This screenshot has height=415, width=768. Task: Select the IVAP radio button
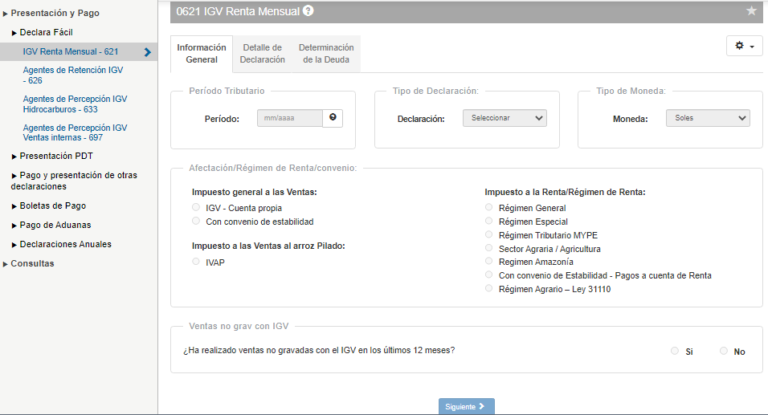tap(196, 262)
